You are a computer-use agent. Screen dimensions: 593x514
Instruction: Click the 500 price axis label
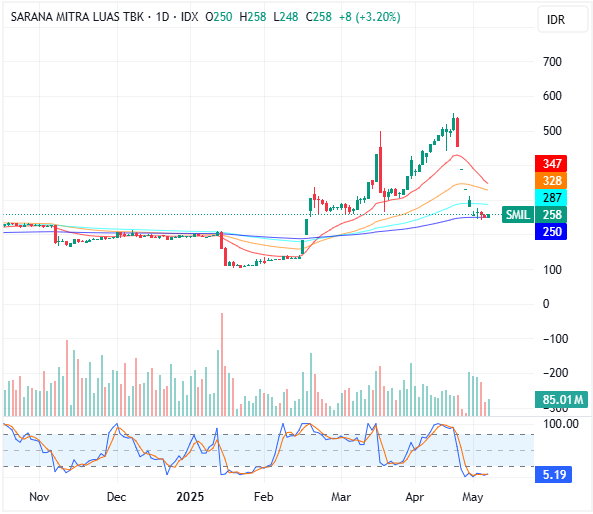pyautogui.click(x=552, y=131)
